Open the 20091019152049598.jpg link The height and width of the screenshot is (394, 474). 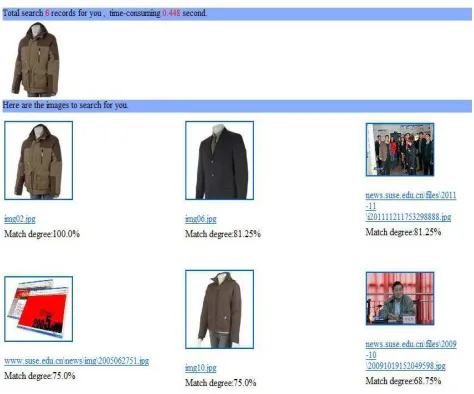click(x=411, y=355)
